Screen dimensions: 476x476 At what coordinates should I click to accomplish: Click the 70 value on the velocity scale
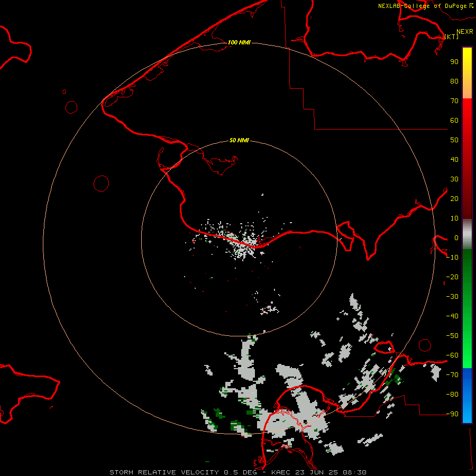(454, 101)
